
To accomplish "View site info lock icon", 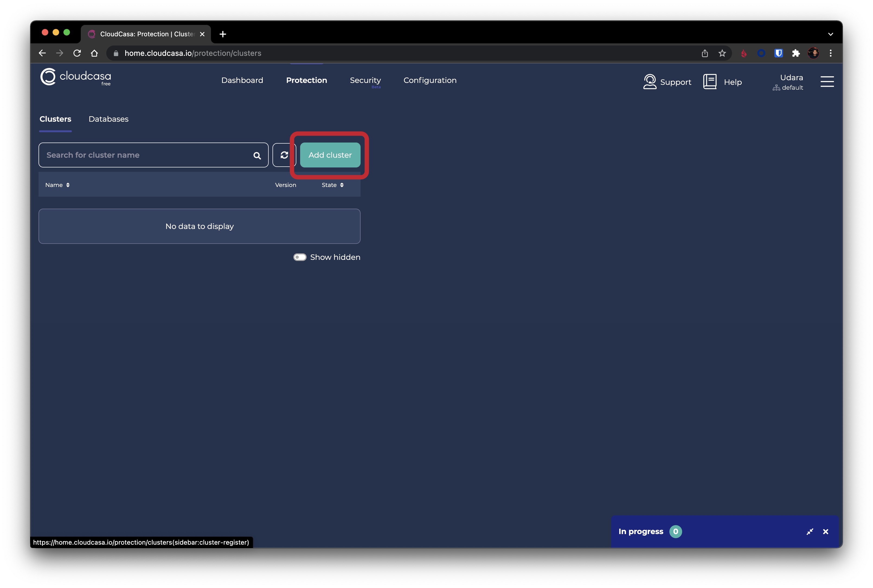I will click(116, 53).
